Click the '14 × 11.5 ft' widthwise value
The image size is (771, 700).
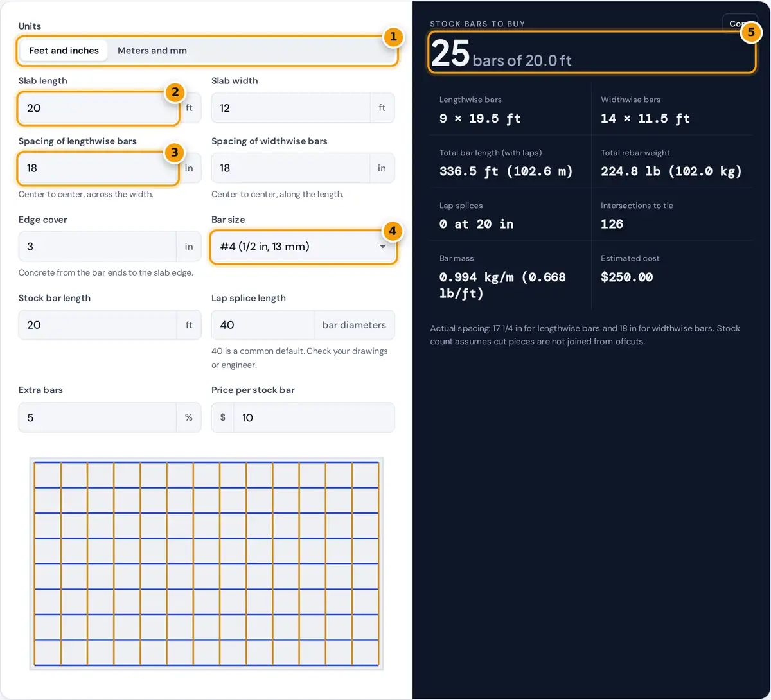point(646,118)
